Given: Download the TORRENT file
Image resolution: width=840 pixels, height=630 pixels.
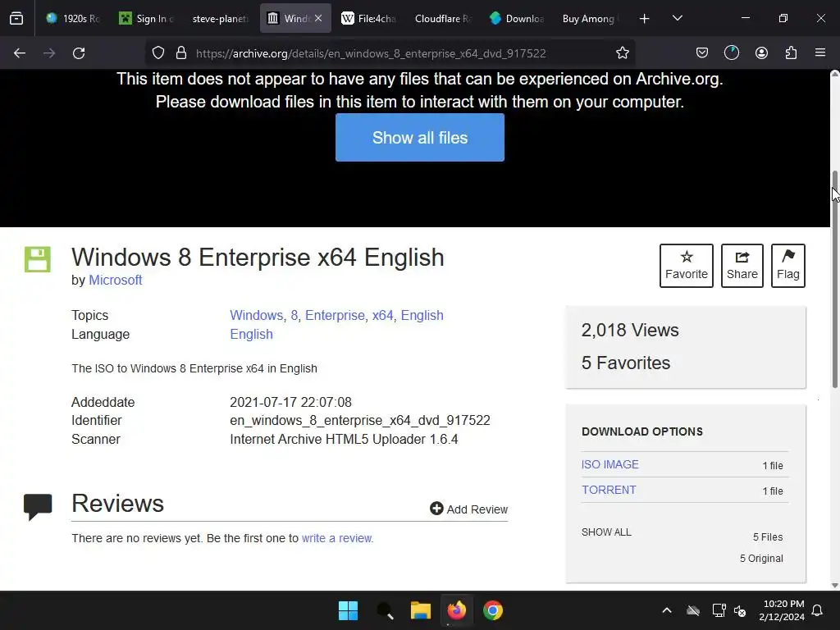Looking at the screenshot, I should tap(609, 490).
